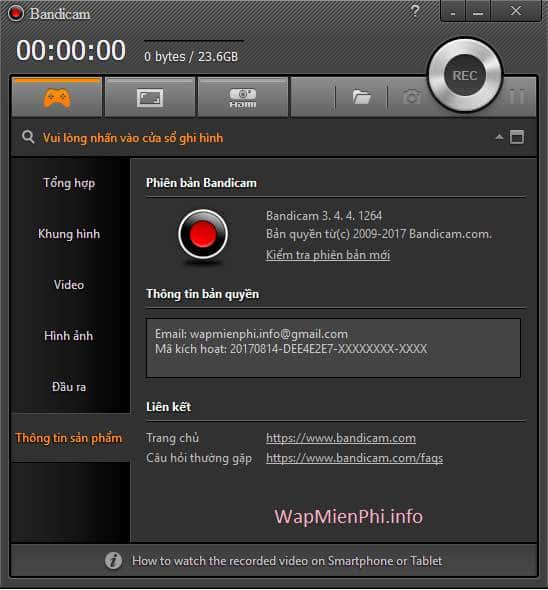Minimize to tray with the small dash button
548x590 pixels.
pyautogui.click(x=453, y=11)
